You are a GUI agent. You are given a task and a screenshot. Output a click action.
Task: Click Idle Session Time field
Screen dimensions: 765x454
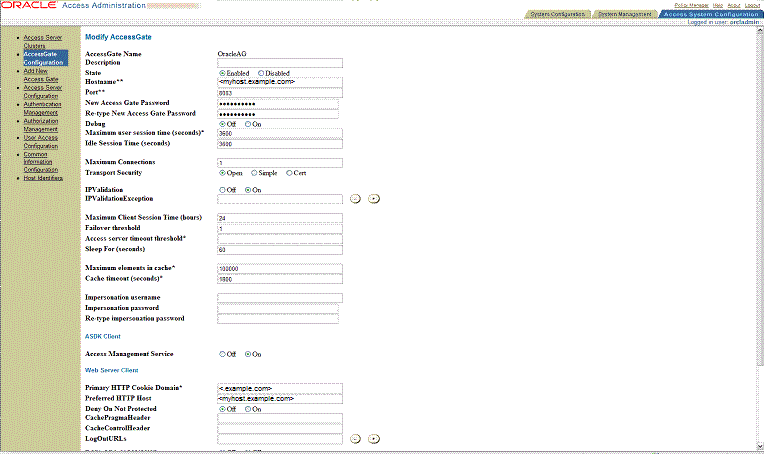click(280, 144)
